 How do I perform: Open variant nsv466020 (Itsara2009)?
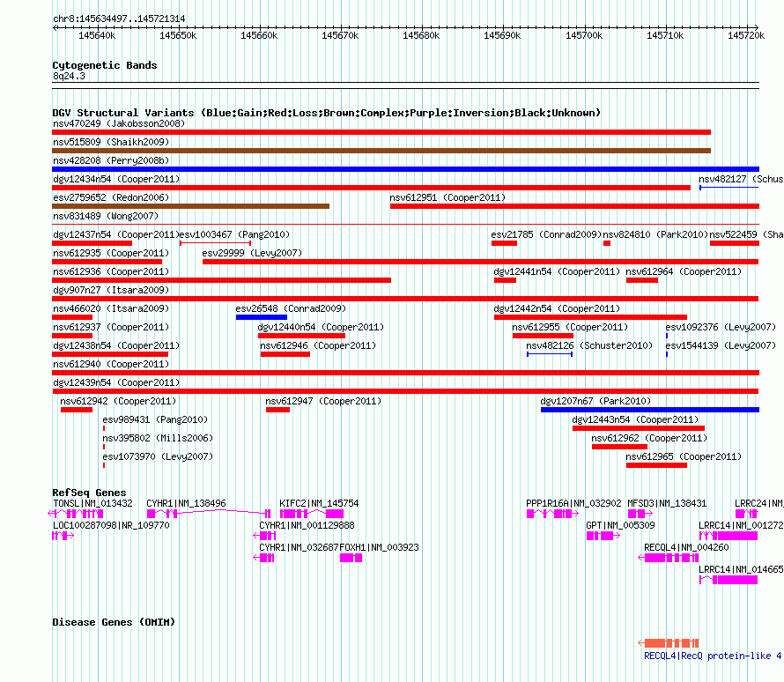coord(111,309)
